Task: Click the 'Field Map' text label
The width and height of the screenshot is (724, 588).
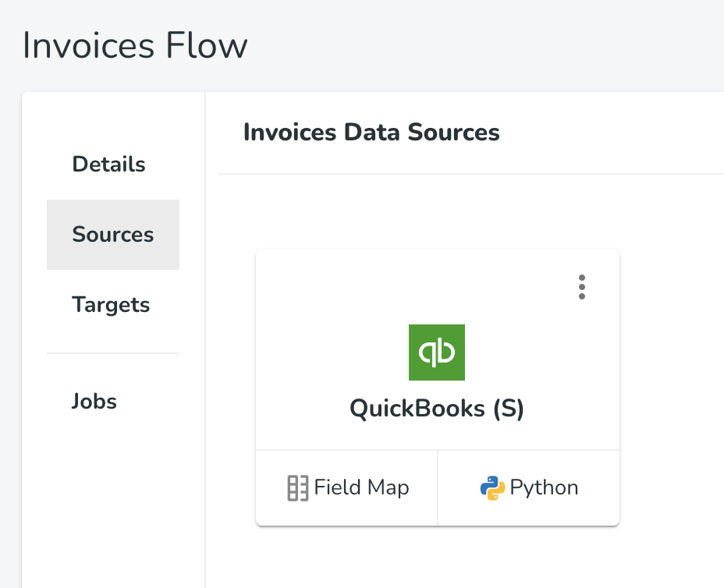Action: click(x=361, y=488)
